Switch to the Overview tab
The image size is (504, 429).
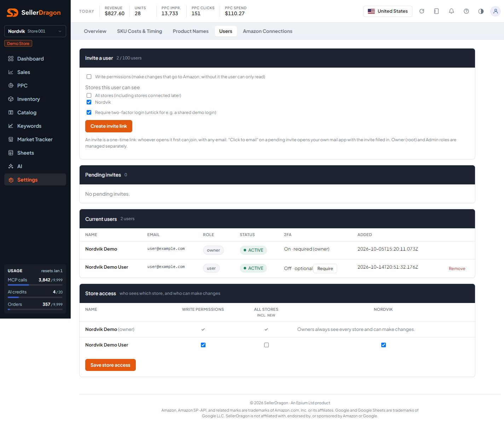pyautogui.click(x=95, y=31)
